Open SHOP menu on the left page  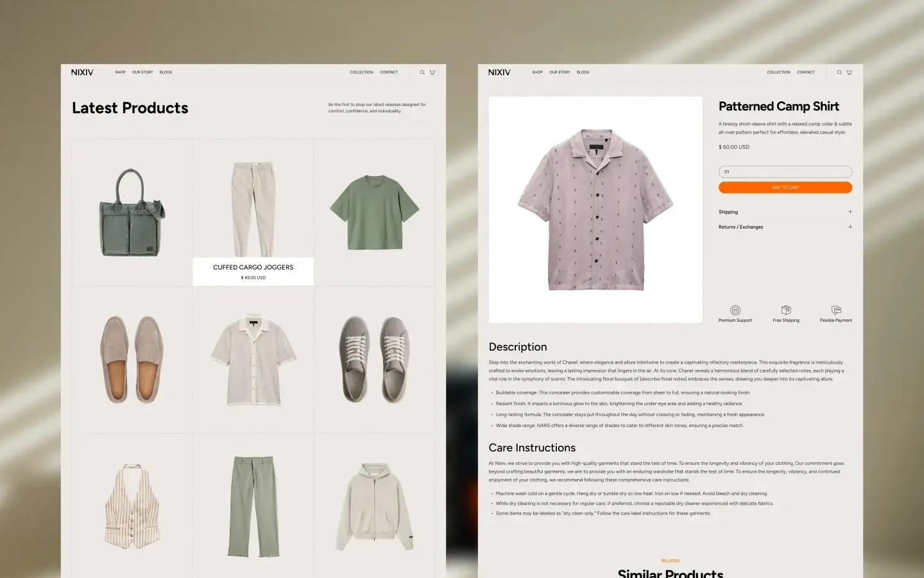pos(121,73)
